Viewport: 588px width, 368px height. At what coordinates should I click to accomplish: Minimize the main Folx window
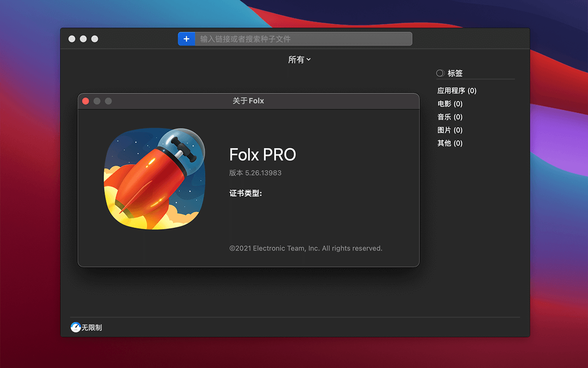pos(83,39)
